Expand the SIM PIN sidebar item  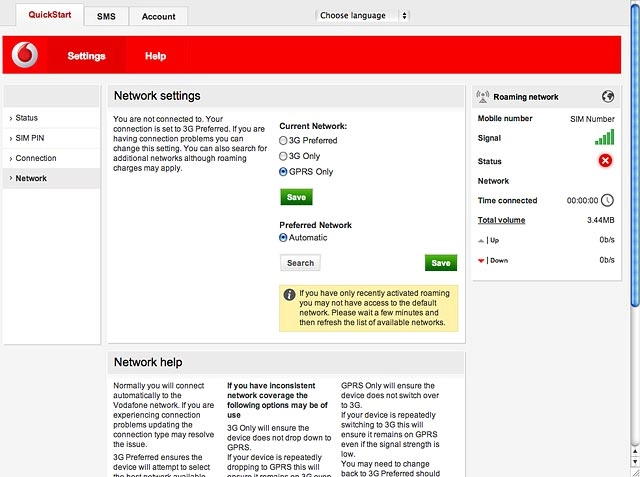51,138
